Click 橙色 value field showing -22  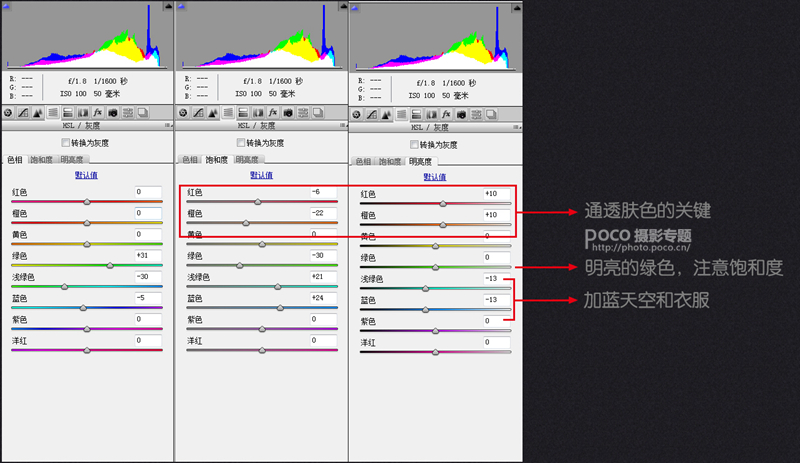323,213
